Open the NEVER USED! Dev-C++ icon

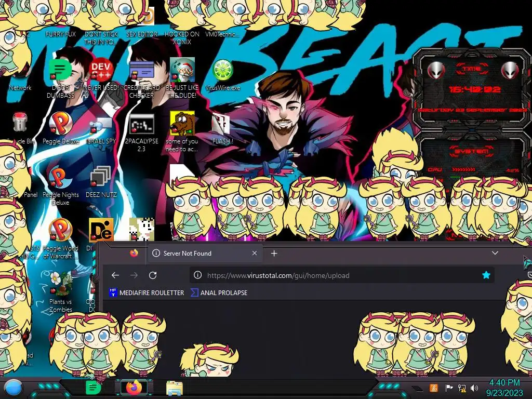point(101,70)
